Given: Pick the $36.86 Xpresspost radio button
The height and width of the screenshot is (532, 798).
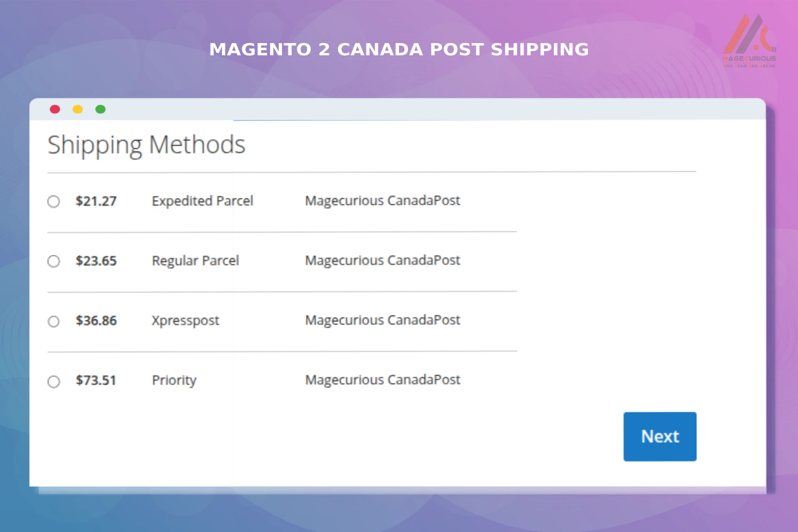Looking at the screenshot, I should (x=54, y=321).
